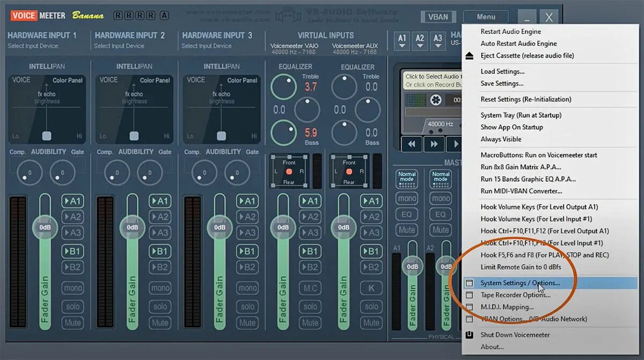Open the A1 hardware out dropdown
The width and height of the screenshot is (644, 360).
(x=402, y=41)
